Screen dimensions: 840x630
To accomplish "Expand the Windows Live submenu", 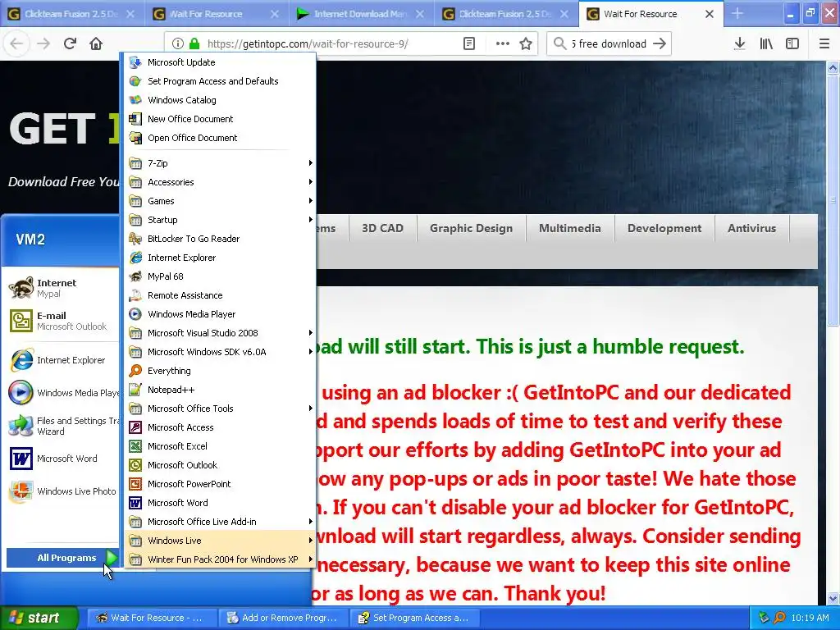I will coord(220,540).
